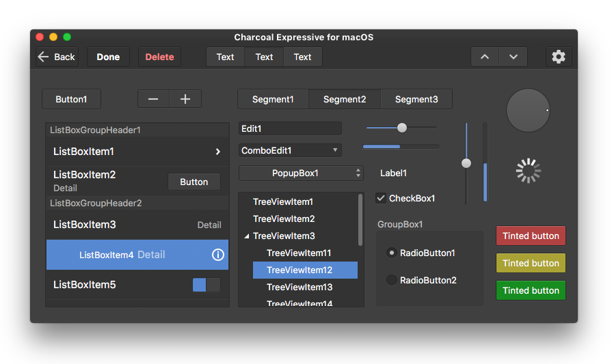Open the PopupBox1 popup menu
Screen dimensions: 612x364
point(301,173)
